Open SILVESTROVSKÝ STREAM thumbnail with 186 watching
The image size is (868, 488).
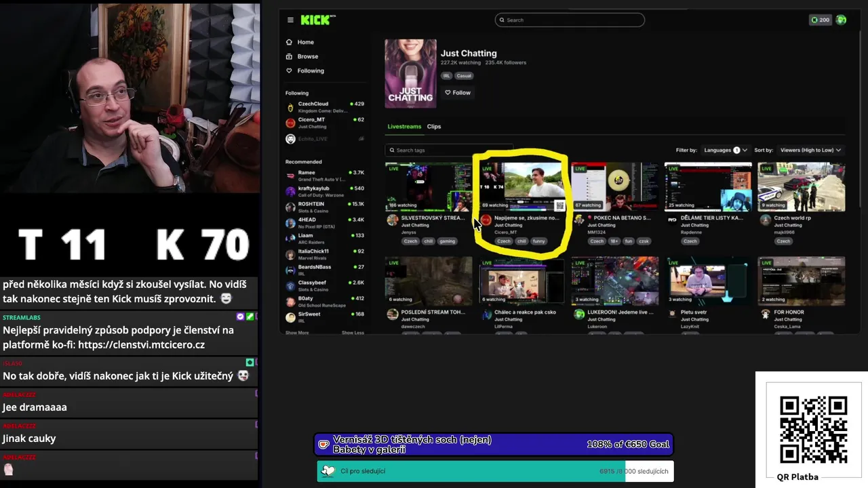(428, 187)
